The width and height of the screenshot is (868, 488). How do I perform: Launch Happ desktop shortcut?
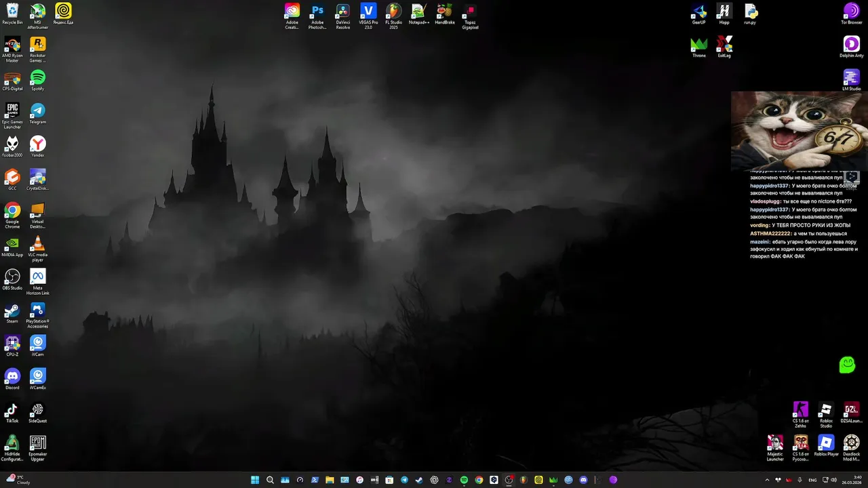point(724,14)
